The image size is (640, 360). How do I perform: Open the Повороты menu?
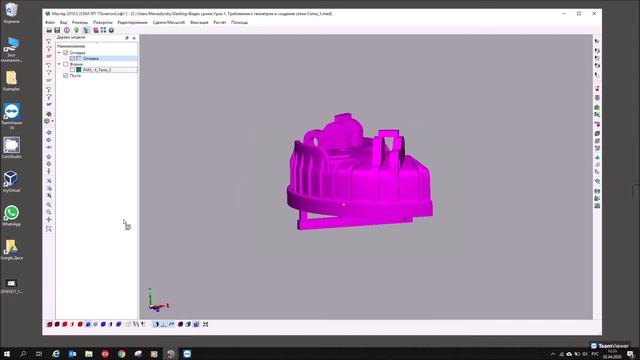[102, 22]
